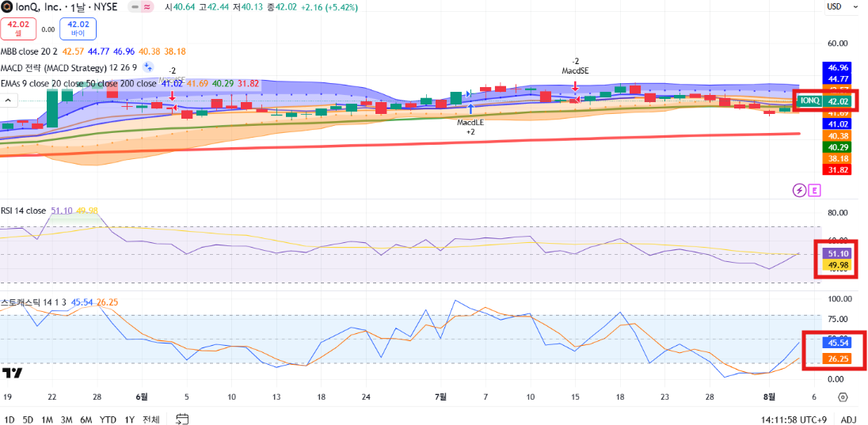This screenshot has width=868, height=425.
Task: Click the red 42.02 sell button
Action: point(18,28)
